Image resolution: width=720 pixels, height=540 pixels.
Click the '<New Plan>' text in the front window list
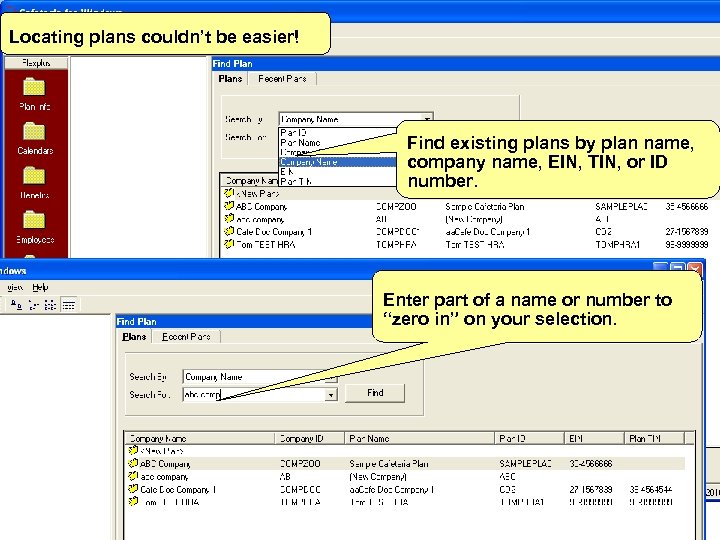tap(162, 451)
